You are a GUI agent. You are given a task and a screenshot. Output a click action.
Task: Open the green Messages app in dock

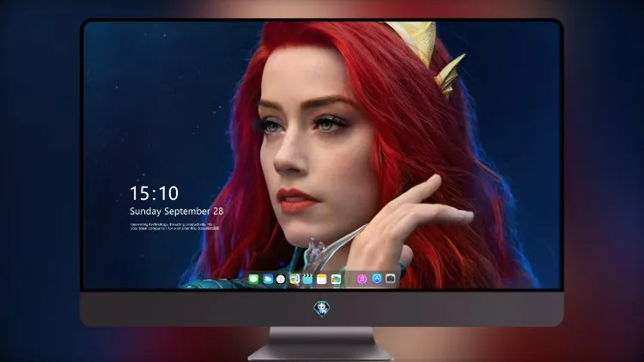click(x=253, y=280)
